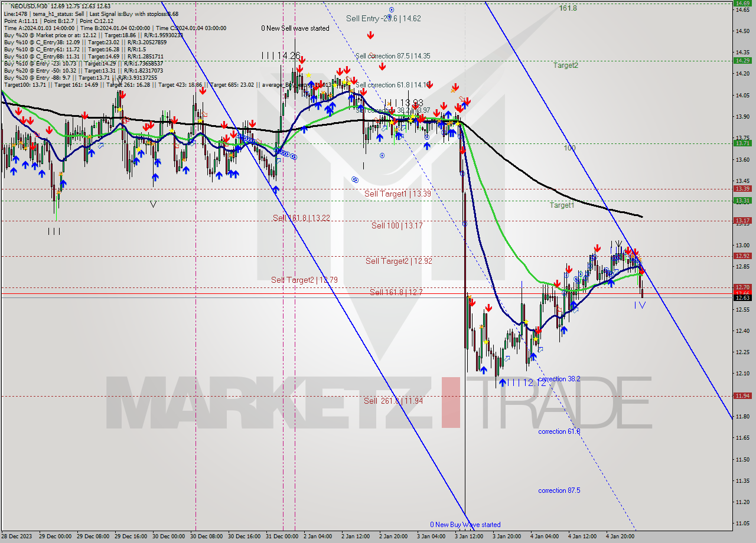Screen dimensions: 756x543
Task: Click the 14.69 green price tag
Action: click(x=742, y=3)
